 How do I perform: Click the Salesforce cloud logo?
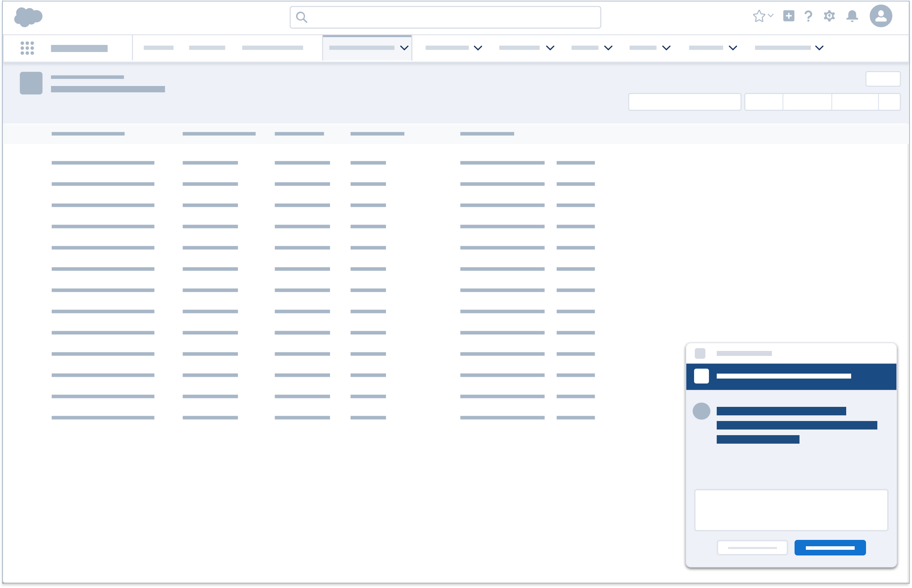pyautogui.click(x=29, y=16)
